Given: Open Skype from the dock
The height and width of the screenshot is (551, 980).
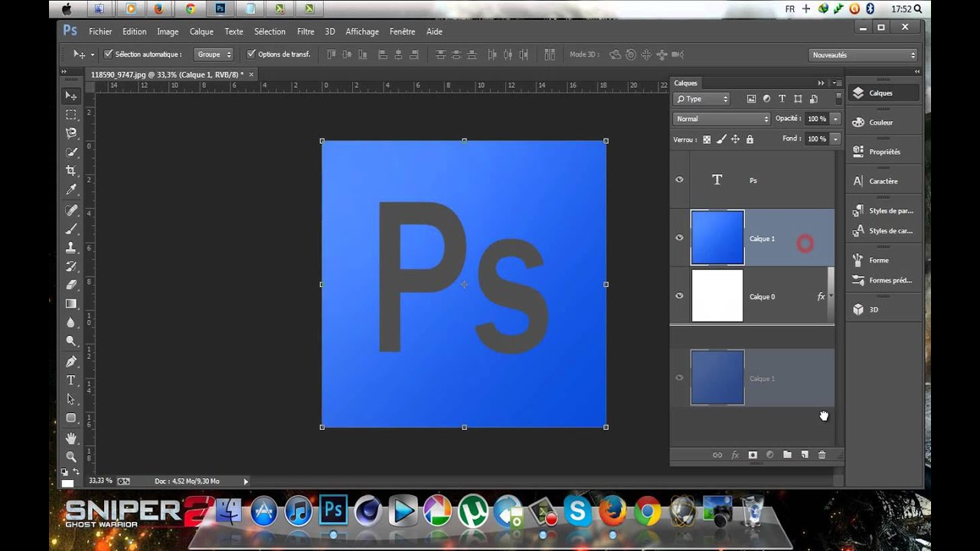Looking at the screenshot, I should click(577, 510).
